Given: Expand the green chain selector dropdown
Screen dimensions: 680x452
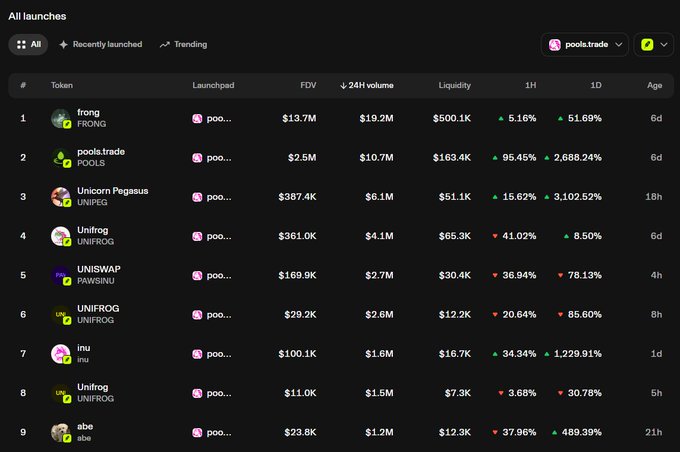Looking at the screenshot, I should click(654, 44).
